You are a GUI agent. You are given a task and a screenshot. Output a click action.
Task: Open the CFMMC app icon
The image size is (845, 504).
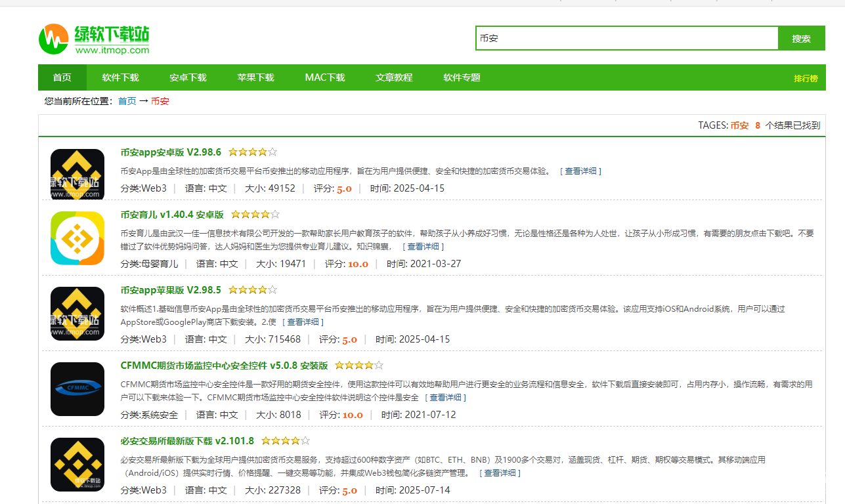tap(77, 389)
